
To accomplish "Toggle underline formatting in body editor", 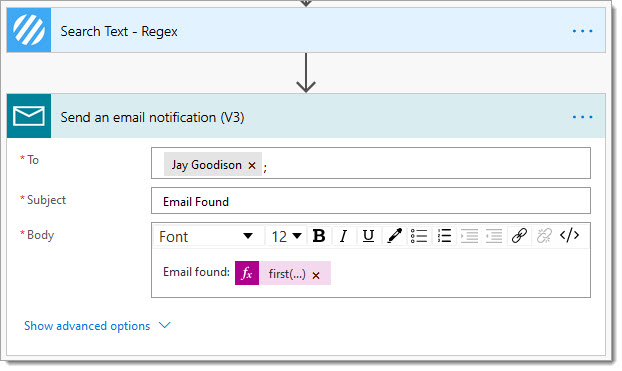I will [369, 236].
